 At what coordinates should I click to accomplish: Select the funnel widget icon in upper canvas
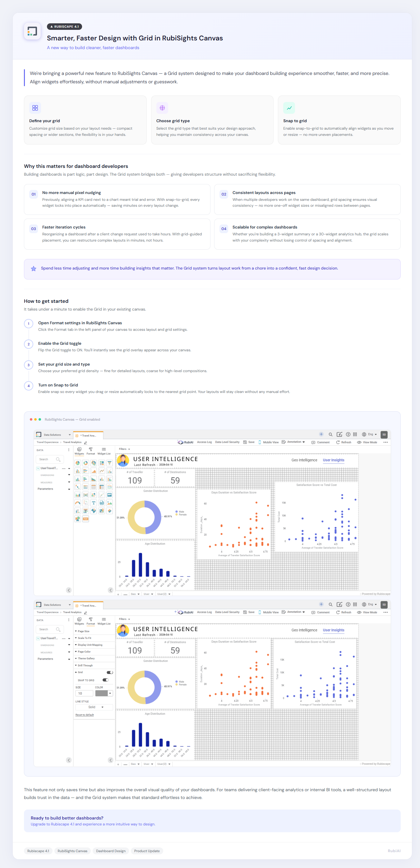pyautogui.click(x=109, y=463)
